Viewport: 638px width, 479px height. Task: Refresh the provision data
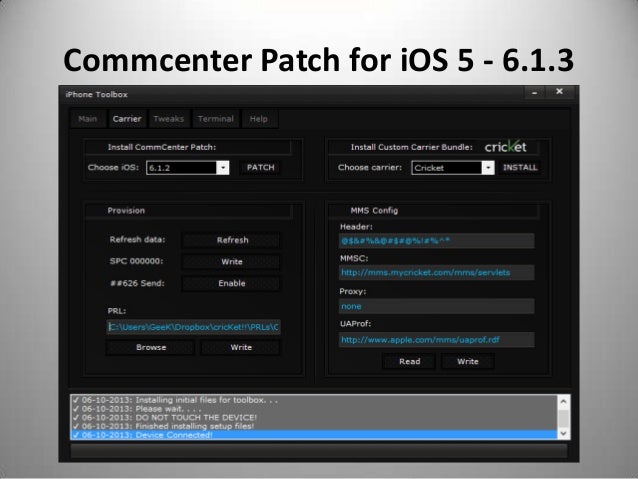tap(232, 240)
